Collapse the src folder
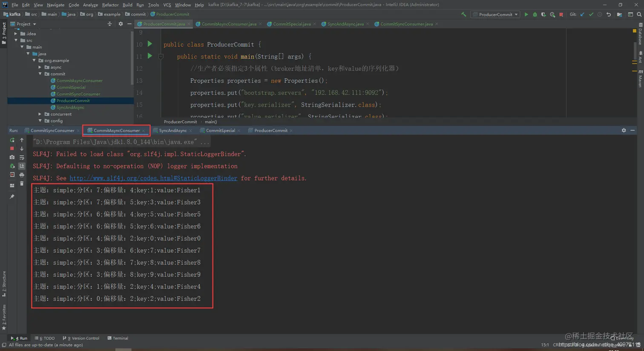 [x=16, y=40]
